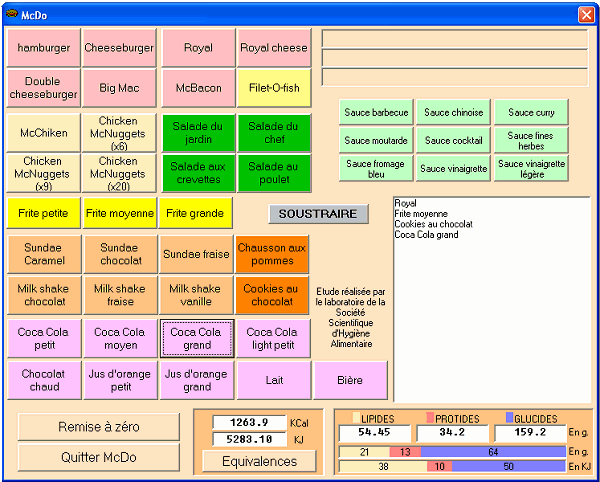The height and width of the screenshot is (482, 600).
Task: Add Chicken McNuggets (x20)
Action: (x=119, y=173)
